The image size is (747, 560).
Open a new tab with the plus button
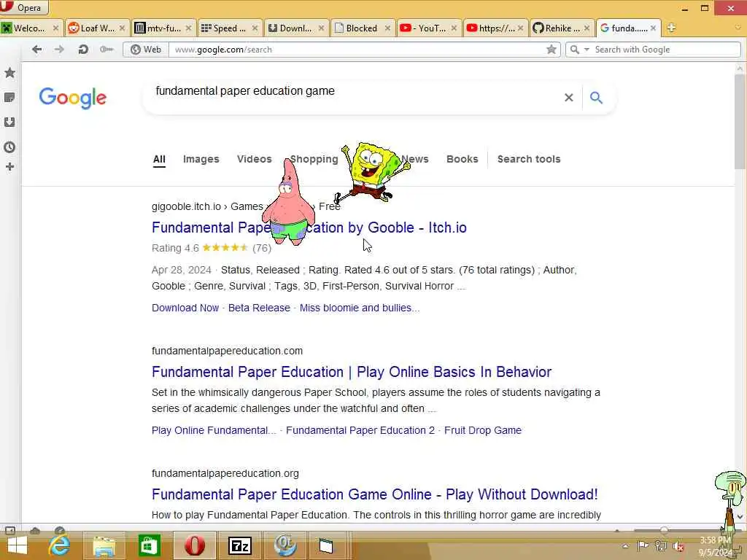tap(671, 28)
